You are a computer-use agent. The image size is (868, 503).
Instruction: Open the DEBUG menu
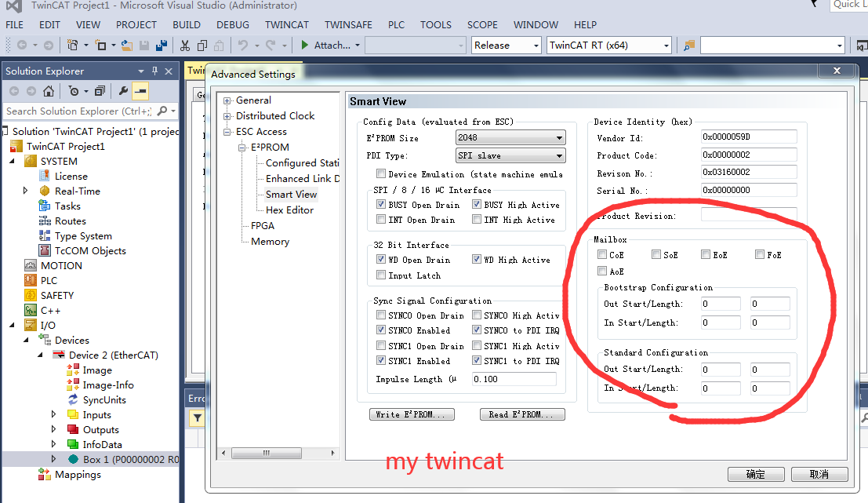pos(233,25)
